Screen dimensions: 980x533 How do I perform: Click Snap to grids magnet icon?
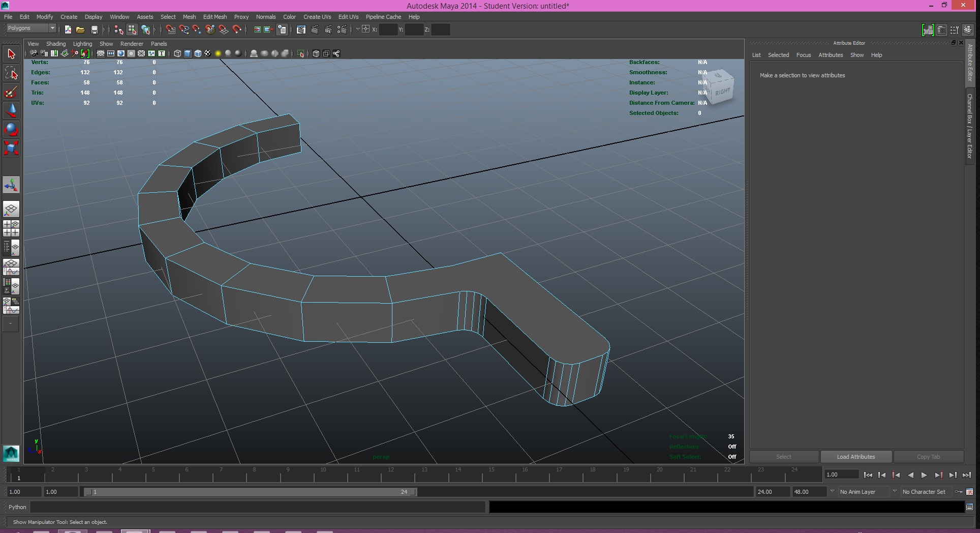pos(170,29)
